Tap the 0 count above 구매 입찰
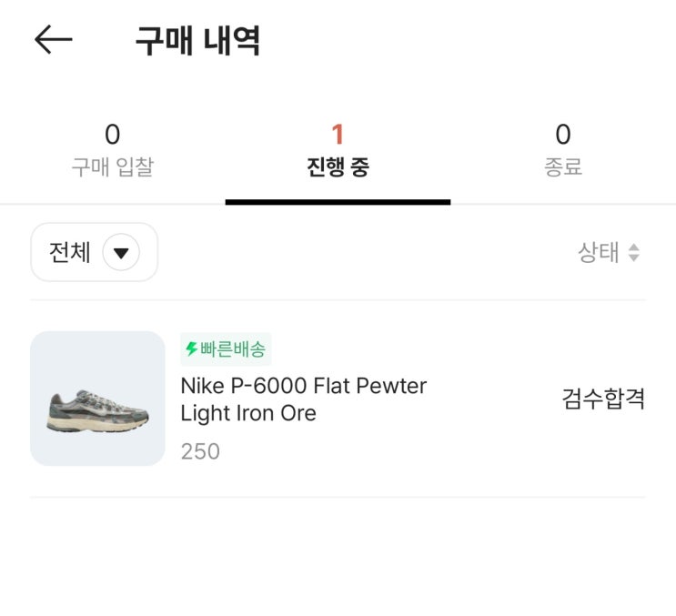The width and height of the screenshot is (676, 616). [x=112, y=135]
